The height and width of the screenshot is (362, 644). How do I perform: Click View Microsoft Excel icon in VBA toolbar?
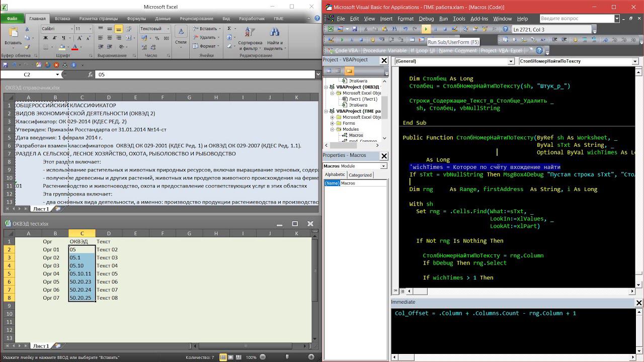click(x=330, y=29)
